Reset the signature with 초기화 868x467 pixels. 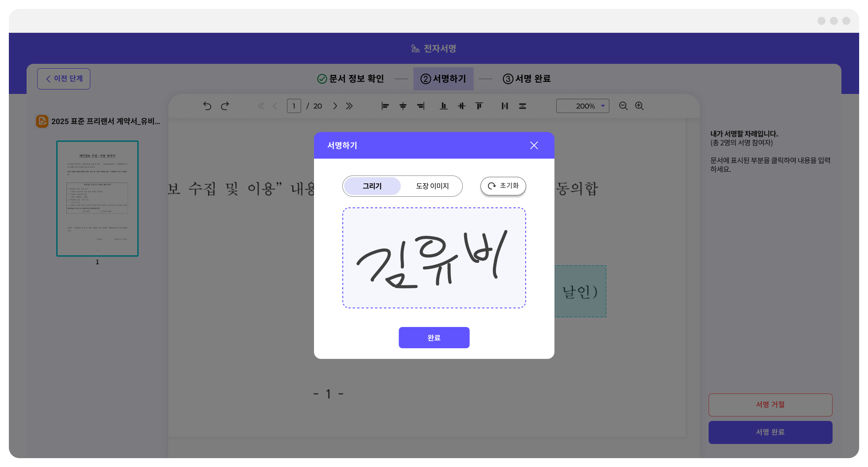503,186
